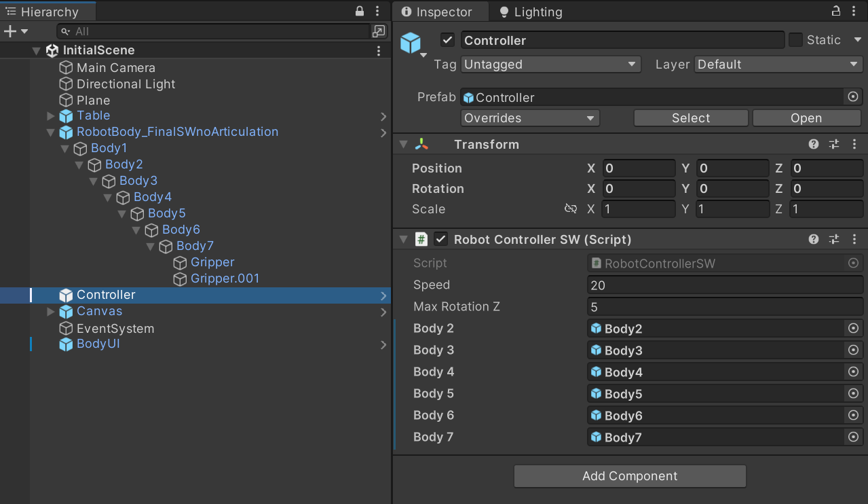Expand the Table prefab foldout
Viewport: 868px width, 504px height.
pos(50,116)
